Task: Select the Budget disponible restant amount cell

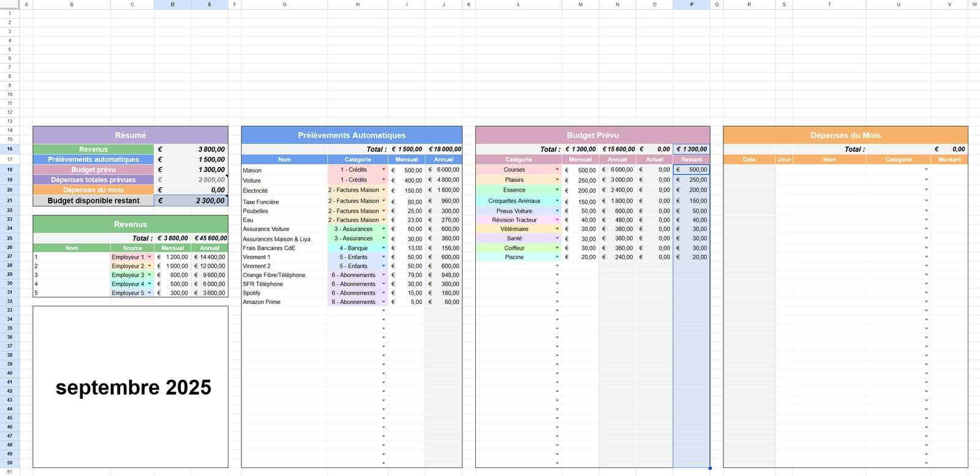Action: (x=190, y=200)
